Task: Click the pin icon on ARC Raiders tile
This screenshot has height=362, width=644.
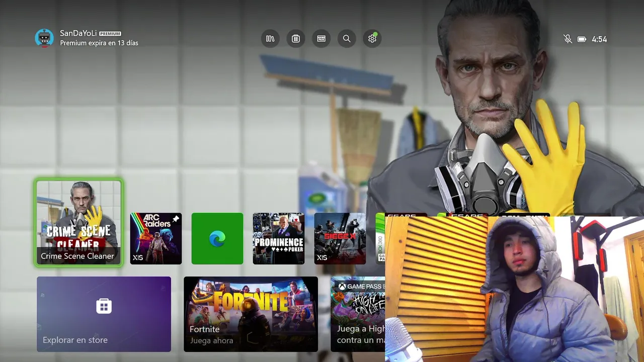Action: click(176, 219)
